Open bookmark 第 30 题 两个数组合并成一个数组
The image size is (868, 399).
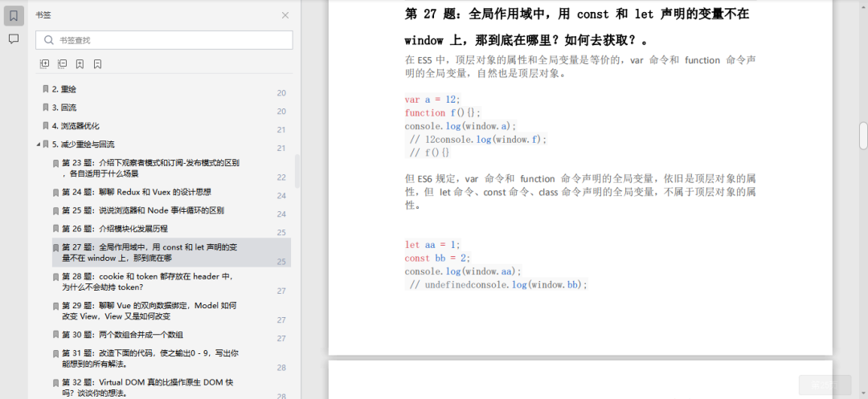(122, 334)
